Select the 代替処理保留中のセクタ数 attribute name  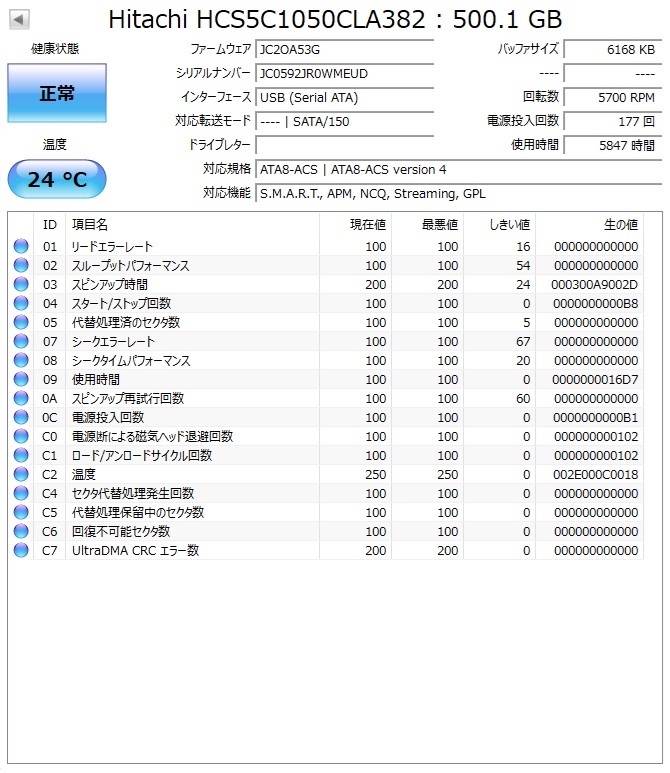pos(138,513)
